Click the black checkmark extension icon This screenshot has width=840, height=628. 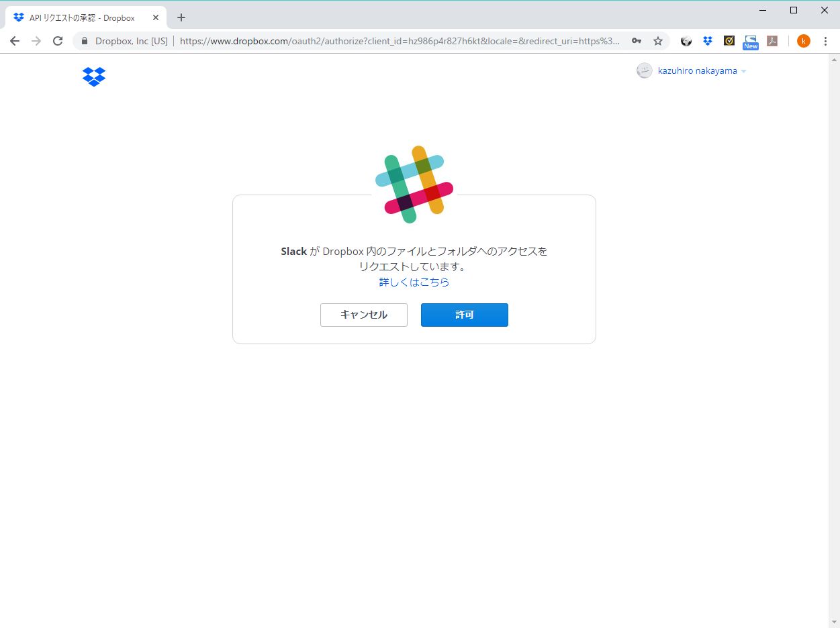[x=729, y=41]
